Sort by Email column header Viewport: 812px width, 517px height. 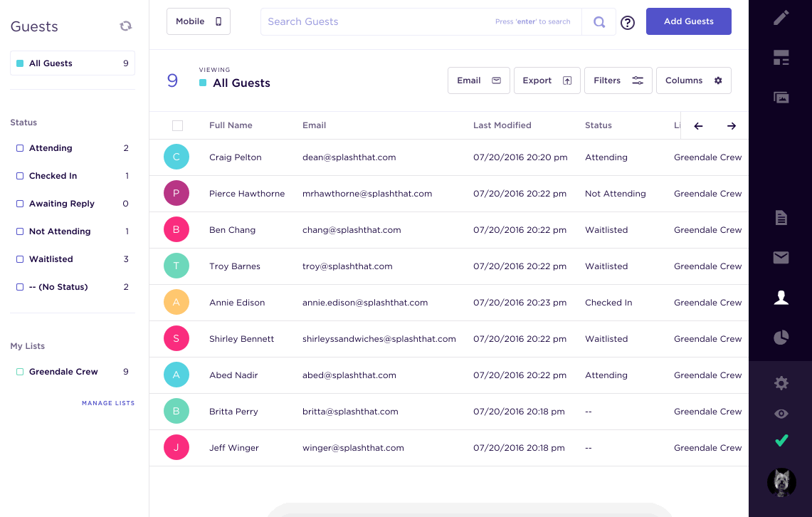(x=314, y=125)
